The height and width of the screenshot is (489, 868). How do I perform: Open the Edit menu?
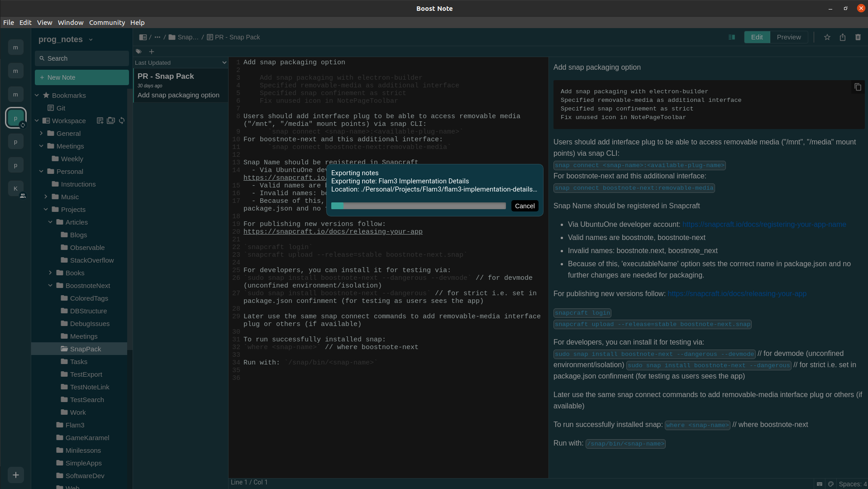[25, 23]
